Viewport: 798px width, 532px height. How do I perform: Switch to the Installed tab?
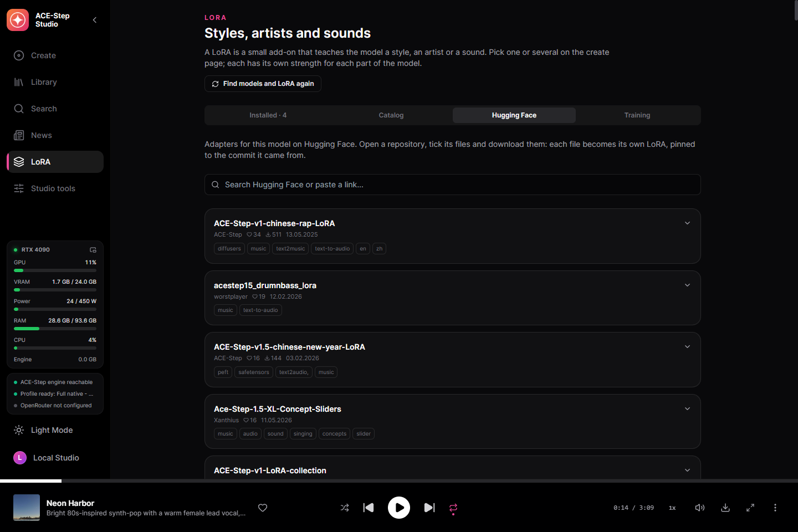[268, 115]
